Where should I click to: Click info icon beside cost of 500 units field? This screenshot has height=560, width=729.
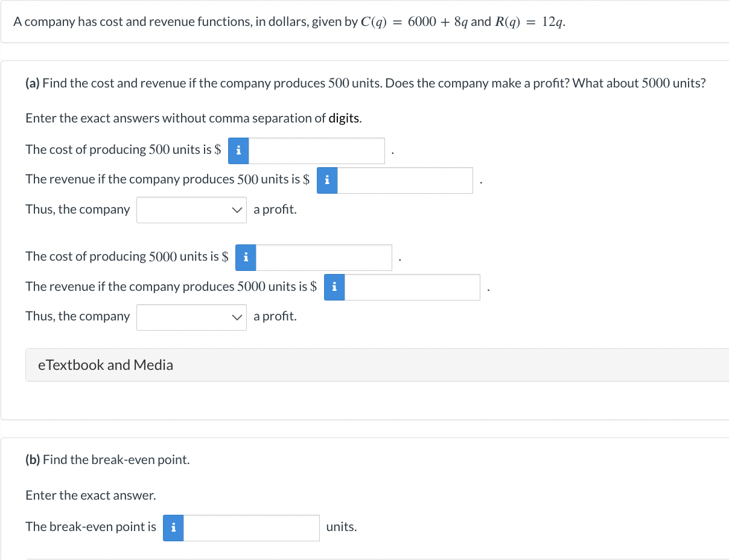pyautogui.click(x=238, y=151)
